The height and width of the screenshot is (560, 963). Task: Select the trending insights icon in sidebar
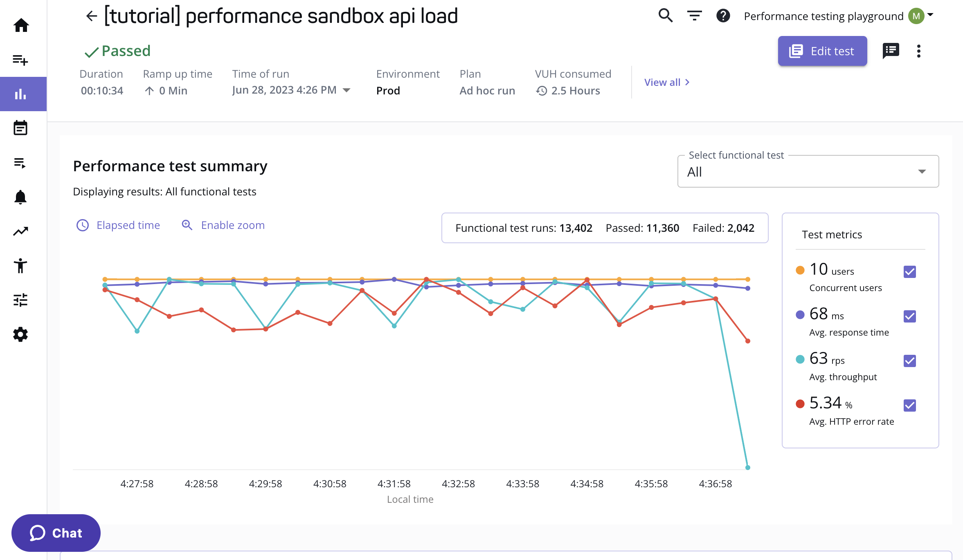[x=20, y=231]
